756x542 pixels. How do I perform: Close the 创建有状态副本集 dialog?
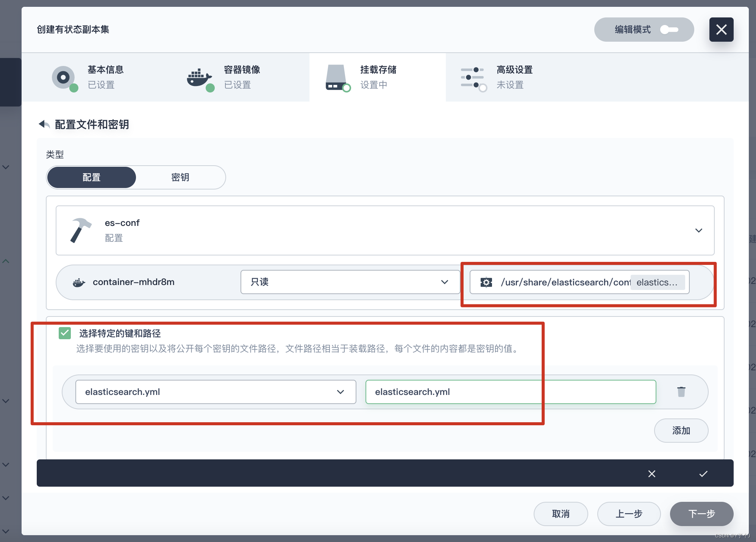[x=721, y=30]
